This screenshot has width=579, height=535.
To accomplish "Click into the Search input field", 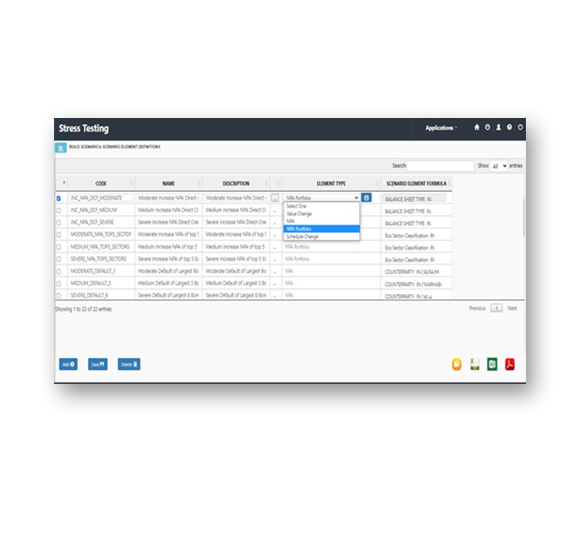I will pyautogui.click(x=440, y=166).
